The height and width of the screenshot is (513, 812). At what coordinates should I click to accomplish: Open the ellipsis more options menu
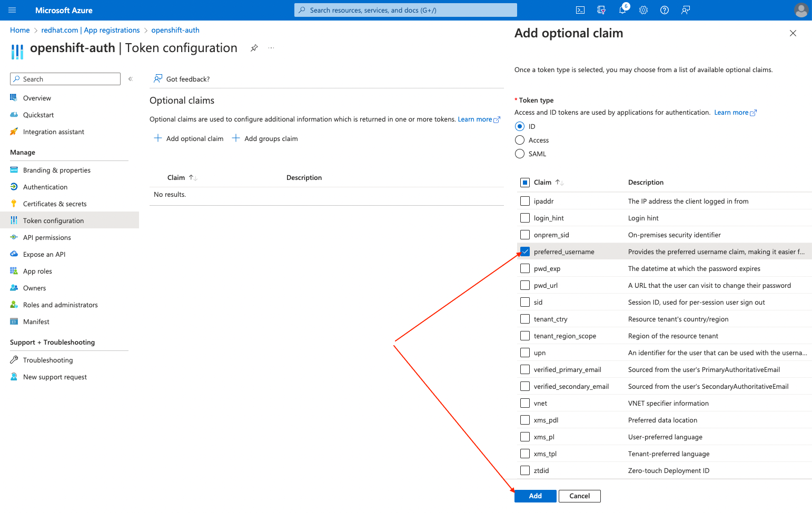[x=271, y=48]
